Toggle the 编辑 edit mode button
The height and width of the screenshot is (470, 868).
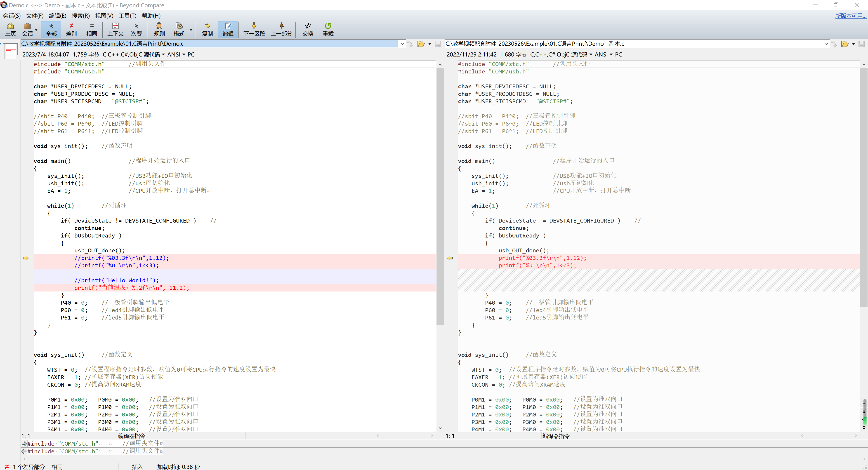click(228, 29)
